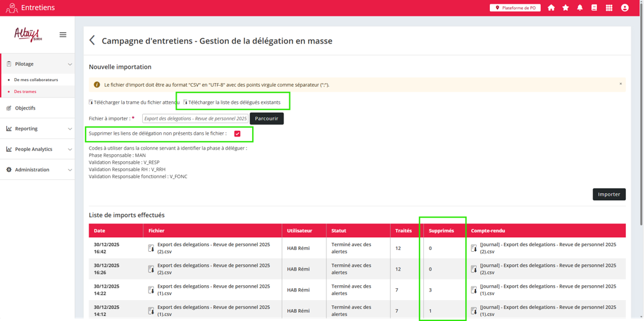This screenshot has height=321, width=644.
Task: Open the notifications bell
Action: (580, 8)
